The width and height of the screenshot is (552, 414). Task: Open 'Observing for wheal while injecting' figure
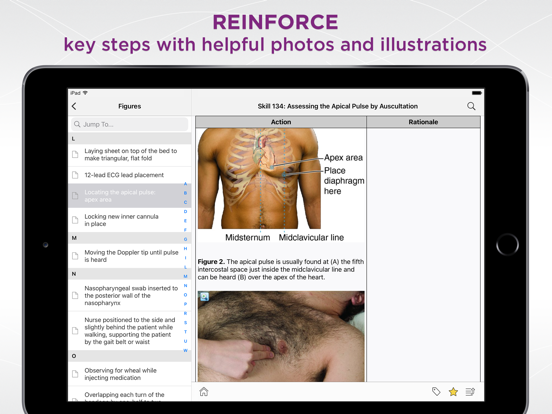click(x=130, y=374)
